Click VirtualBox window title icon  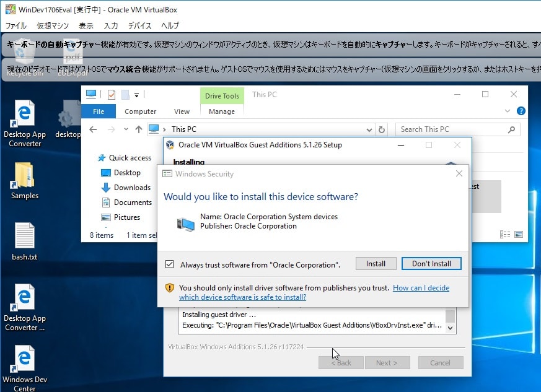pos(11,9)
